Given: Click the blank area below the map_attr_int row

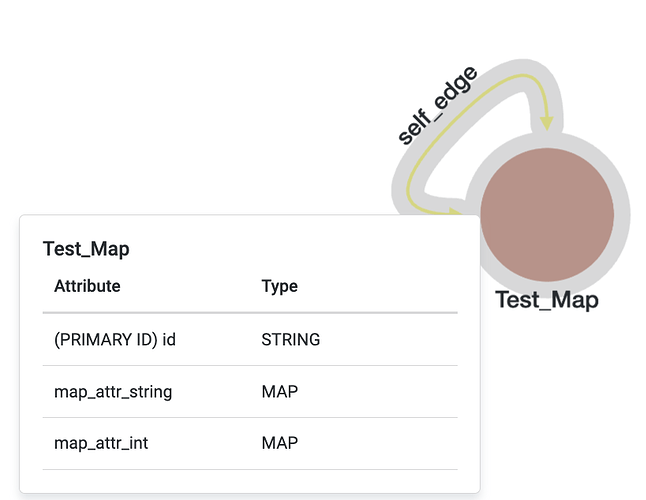Looking at the screenshot, I should [250, 481].
